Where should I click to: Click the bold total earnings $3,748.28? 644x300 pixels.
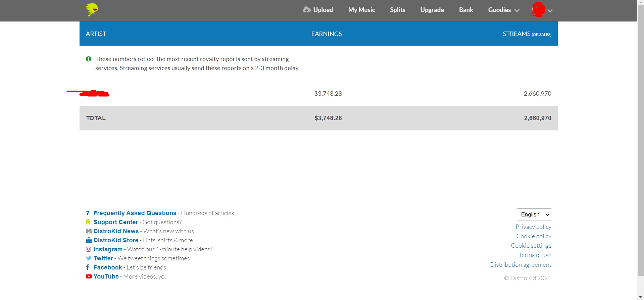(x=328, y=118)
